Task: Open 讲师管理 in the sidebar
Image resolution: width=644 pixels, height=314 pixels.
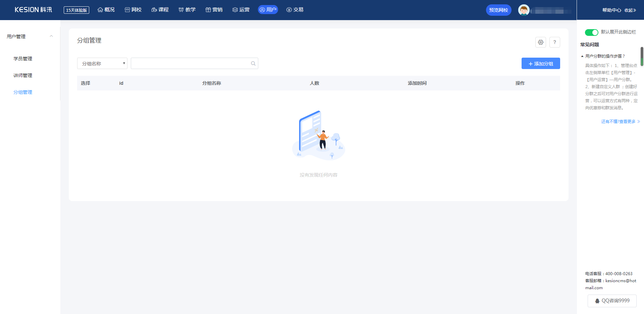Action: (x=23, y=75)
